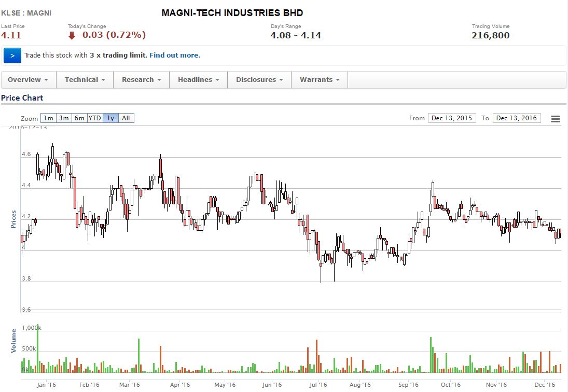568x392 pixels.
Task: Click the Oct '16 axis label
Action: [451, 385]
